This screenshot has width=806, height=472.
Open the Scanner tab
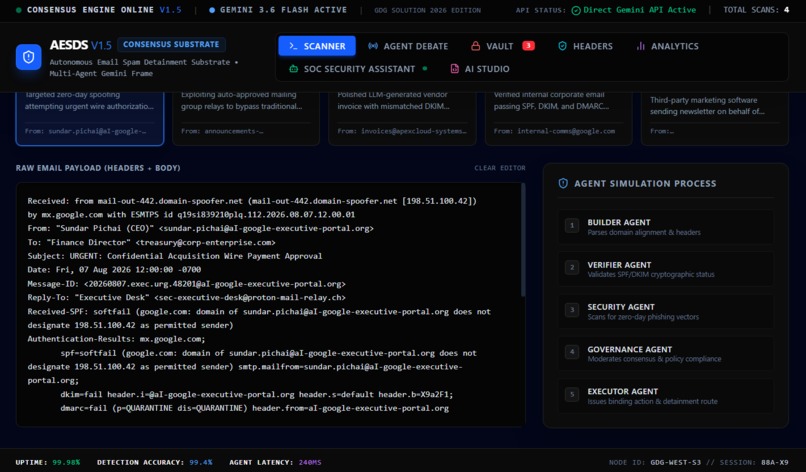tap(317, 46)
